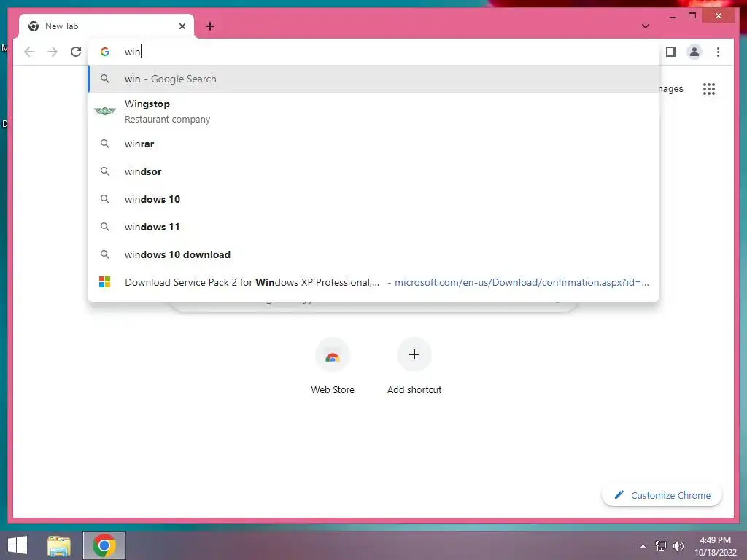Click the magnifier icon beside windows 11
Image resolution: width=747 pixels, height=560 pixels.
(x=105, y=227)
